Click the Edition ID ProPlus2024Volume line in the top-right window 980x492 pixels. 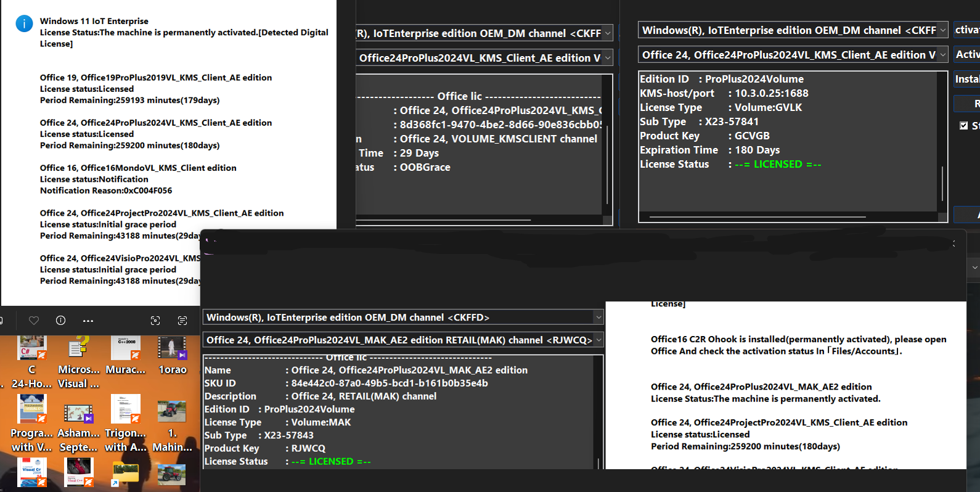pyautogui.click(x=722, y=79)
